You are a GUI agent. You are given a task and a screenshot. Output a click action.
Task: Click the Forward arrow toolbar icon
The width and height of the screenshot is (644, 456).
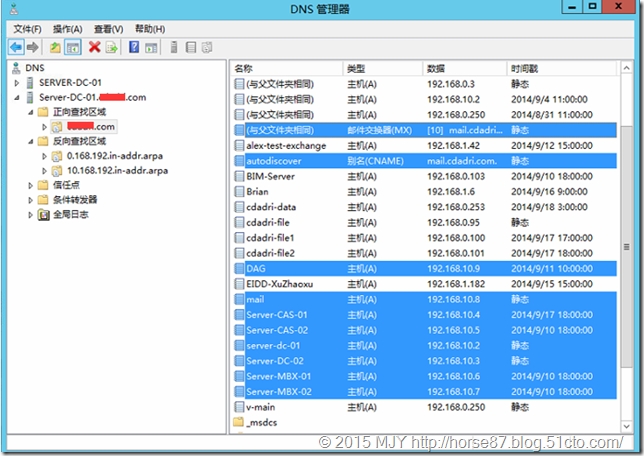(x=34, y=47)
